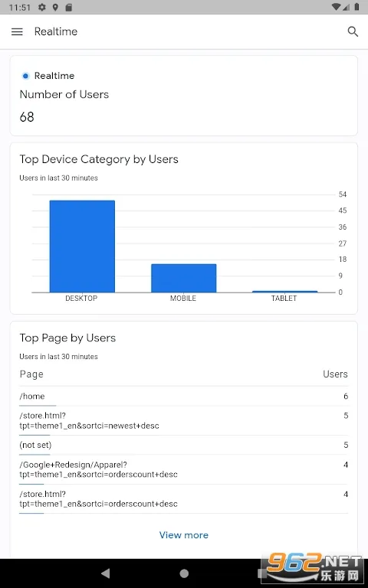Click the Users column header
This screenshot has height=588, width=368.
(x=335, y=374)
